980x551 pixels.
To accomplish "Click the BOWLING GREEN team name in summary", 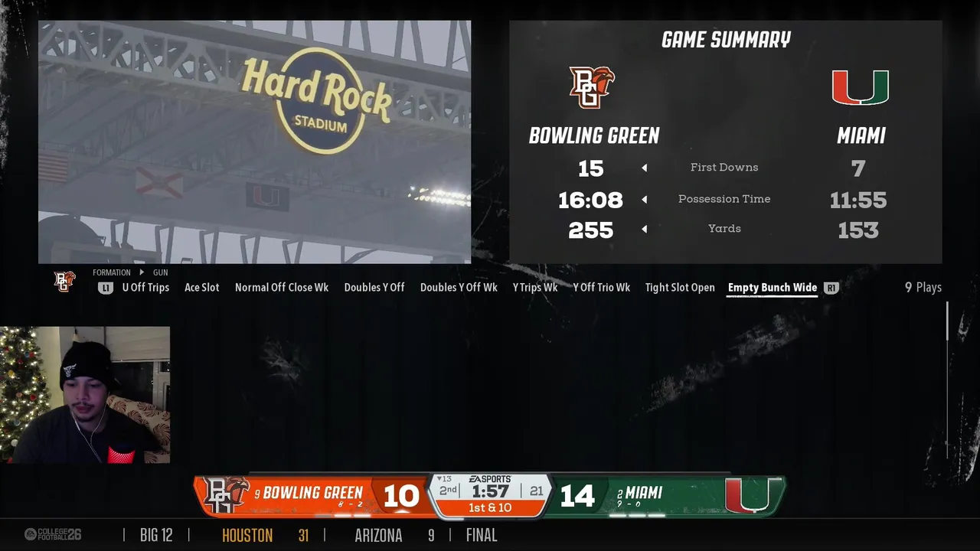I will [x=594, y=136].
